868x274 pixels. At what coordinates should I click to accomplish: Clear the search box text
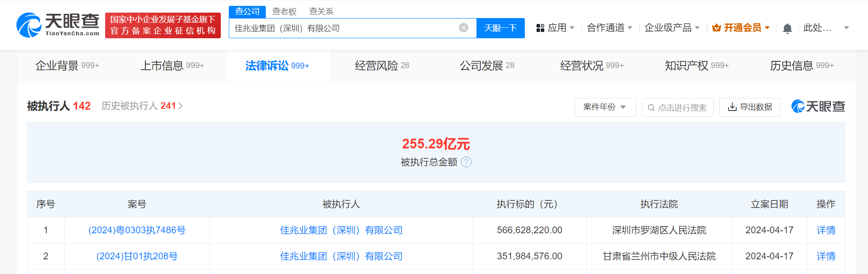click(463, 28)
